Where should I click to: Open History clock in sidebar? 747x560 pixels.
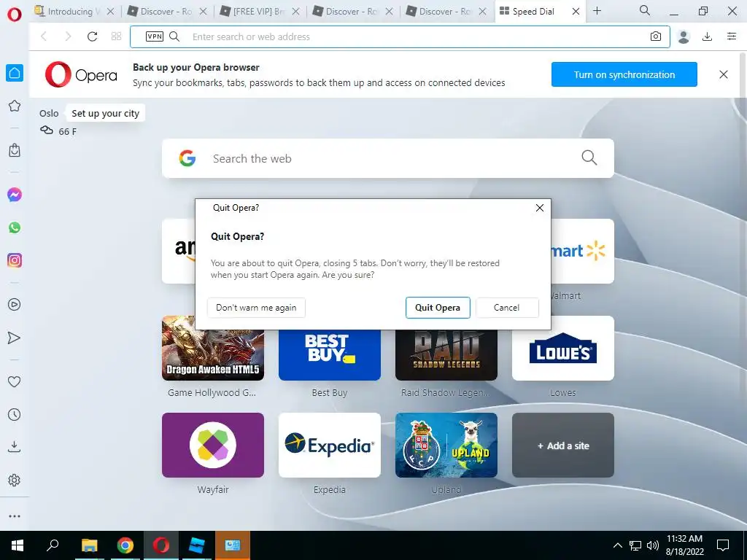click(x=15, y=415)
